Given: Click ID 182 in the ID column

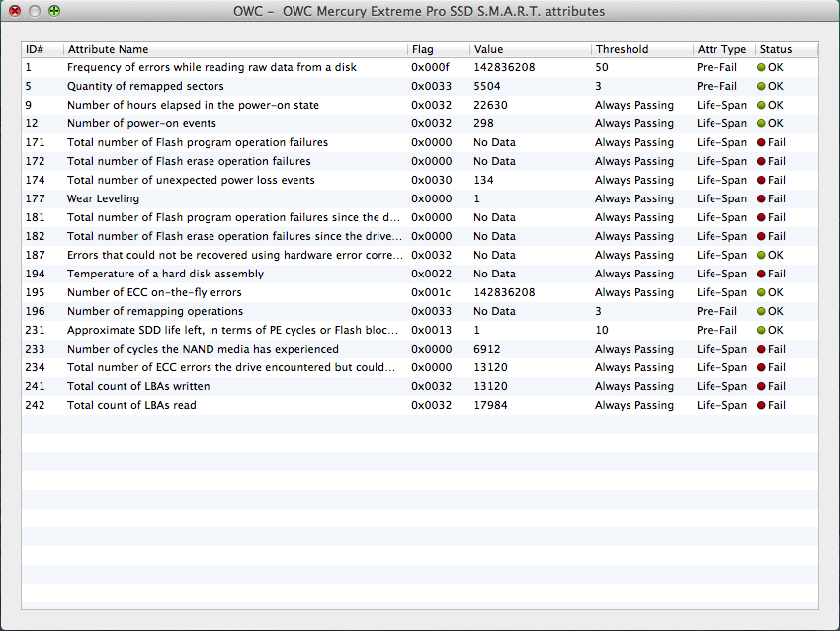Looking at the screenshot, I should click(35, 236).
